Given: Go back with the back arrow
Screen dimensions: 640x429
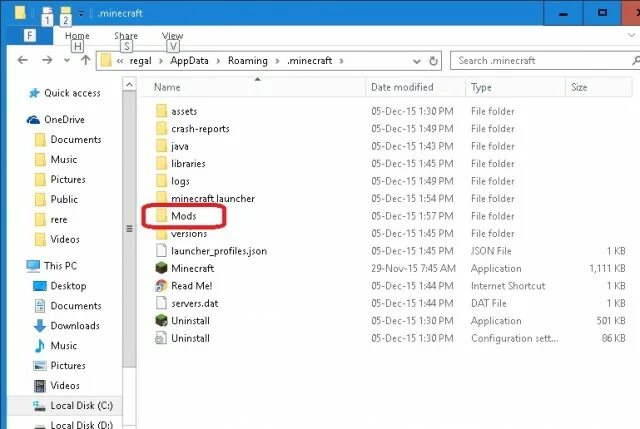Looking at the screenshot, I should (x=23, y=60).
